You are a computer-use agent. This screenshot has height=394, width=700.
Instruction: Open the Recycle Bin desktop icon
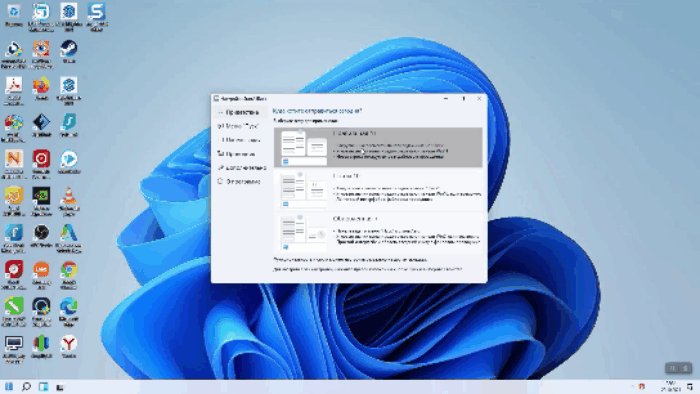[13, 15]
